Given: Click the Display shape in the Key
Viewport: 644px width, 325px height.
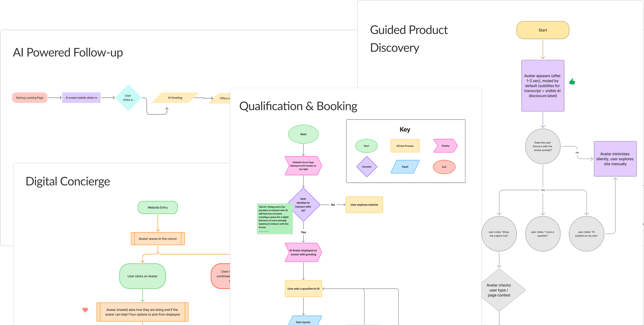Looking at the screenshot, I should click(445, 146).
